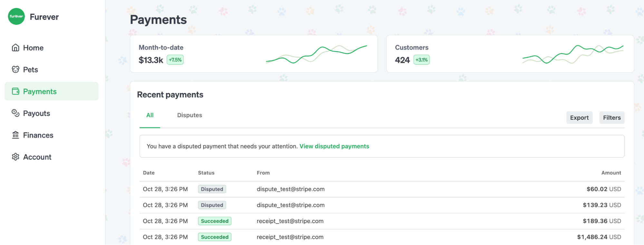Open the Filters button

611,118
